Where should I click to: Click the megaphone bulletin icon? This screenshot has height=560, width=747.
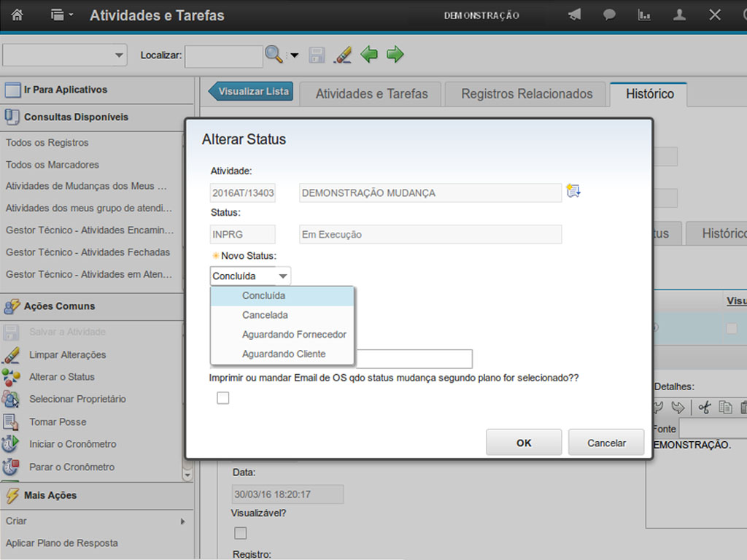pyautogui.click(x=575, y=15)
